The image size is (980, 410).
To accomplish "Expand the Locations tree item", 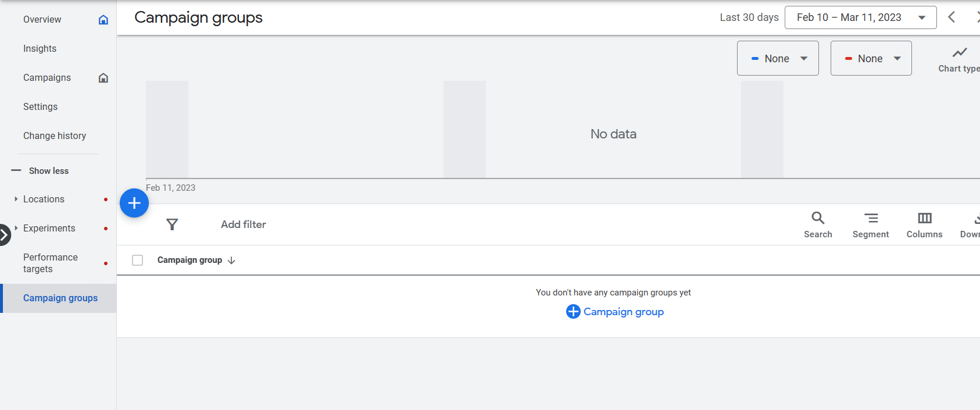I will (16, 199).
